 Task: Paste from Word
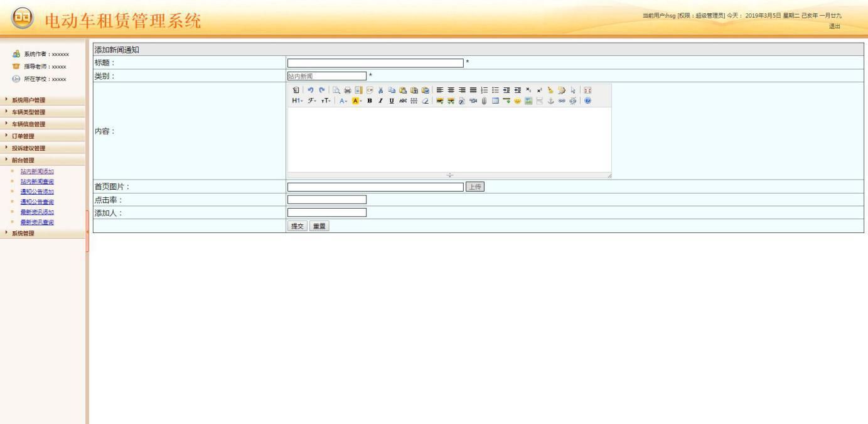pos(425,90)
